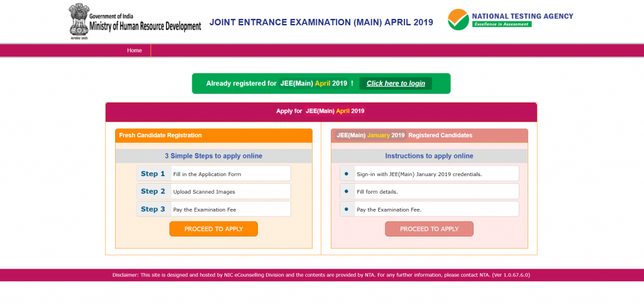The image size is (644, 307).
Task: Click here to login link
Action: 396,84
